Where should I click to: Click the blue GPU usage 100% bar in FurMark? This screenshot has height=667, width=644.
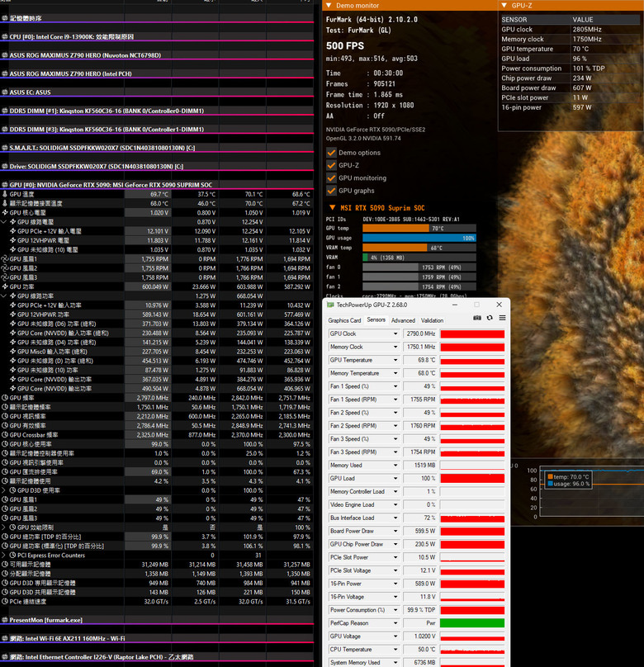click(419, 239)
